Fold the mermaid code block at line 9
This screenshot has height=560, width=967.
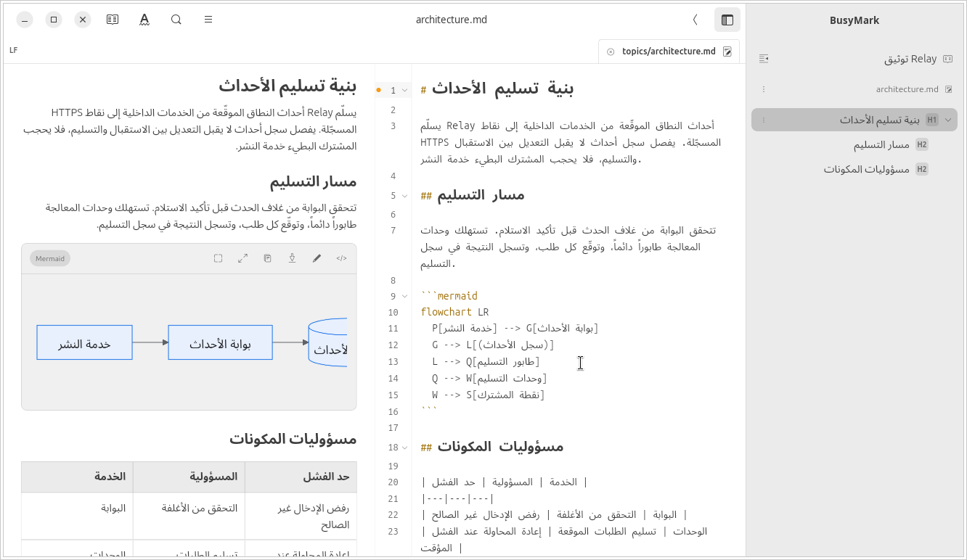click(x=404, y=296)
